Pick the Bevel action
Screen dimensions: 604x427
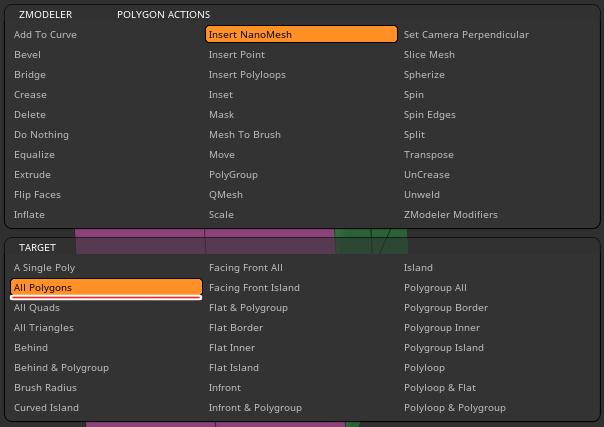click(28, 55)
